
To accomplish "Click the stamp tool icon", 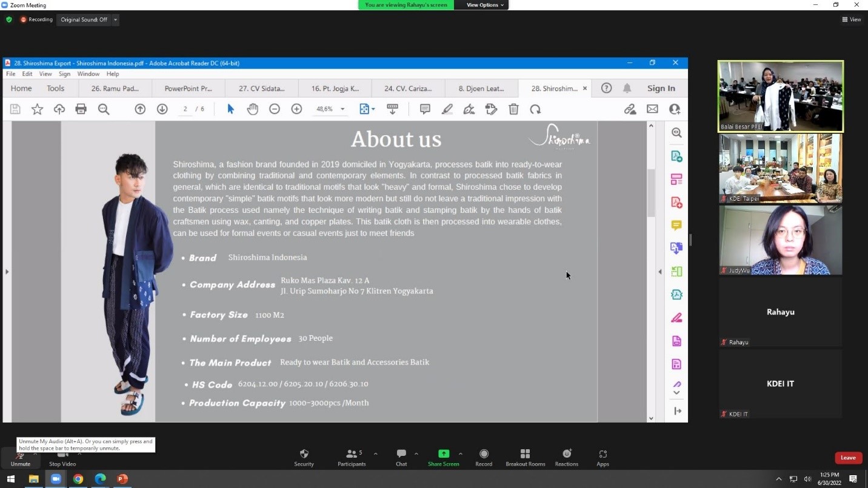I will tap(491, 109).
